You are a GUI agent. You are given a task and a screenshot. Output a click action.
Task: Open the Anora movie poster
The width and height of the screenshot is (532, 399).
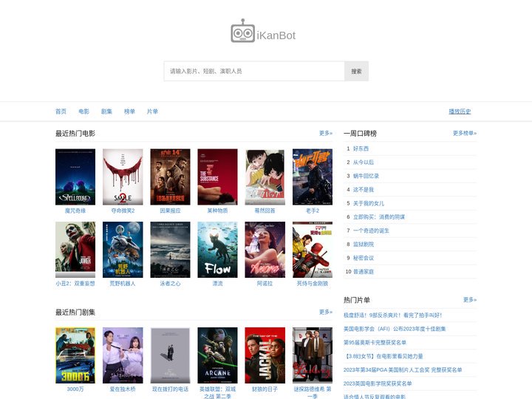pos(265,250)
